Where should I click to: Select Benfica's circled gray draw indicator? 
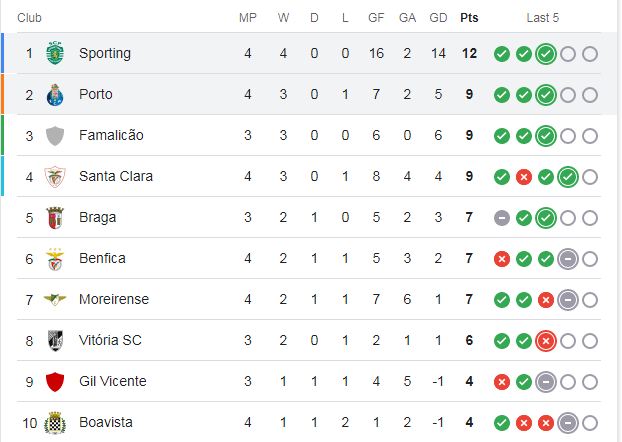coord(568,259)
